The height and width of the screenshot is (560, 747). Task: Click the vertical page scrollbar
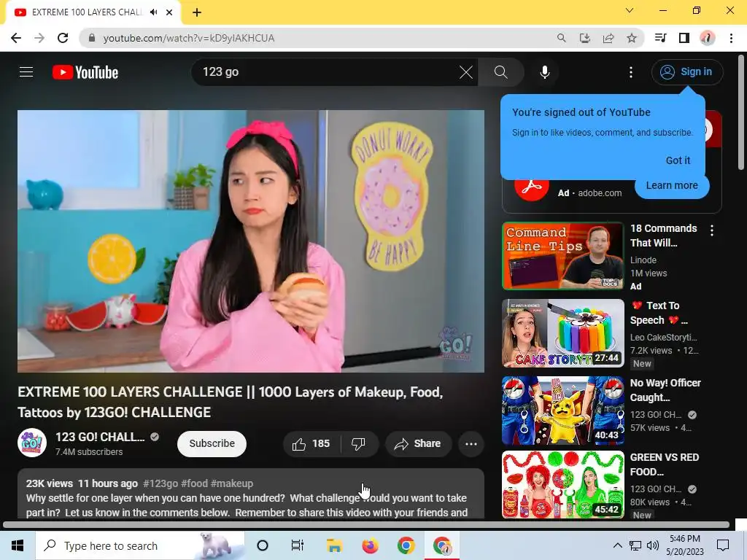coord(741,112)
